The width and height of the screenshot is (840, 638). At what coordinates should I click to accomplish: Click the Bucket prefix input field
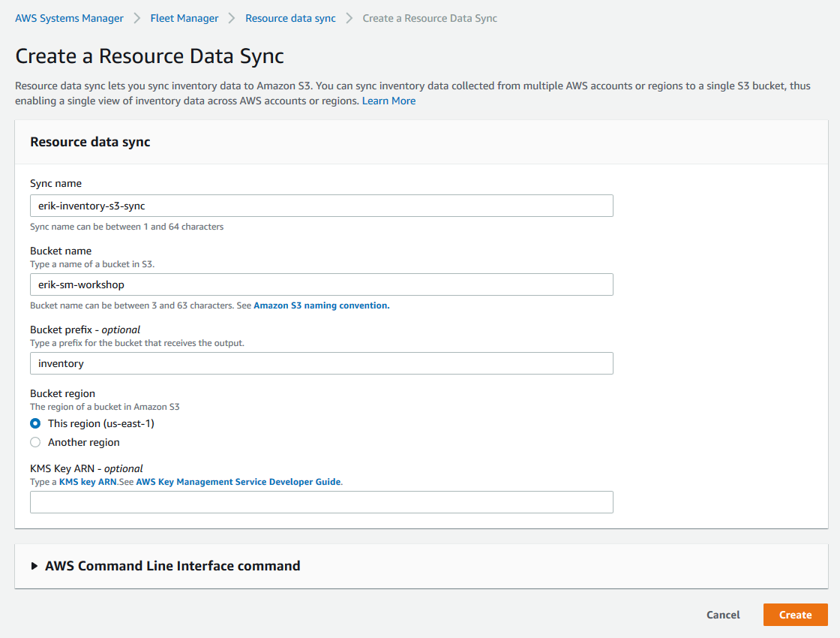322,363
